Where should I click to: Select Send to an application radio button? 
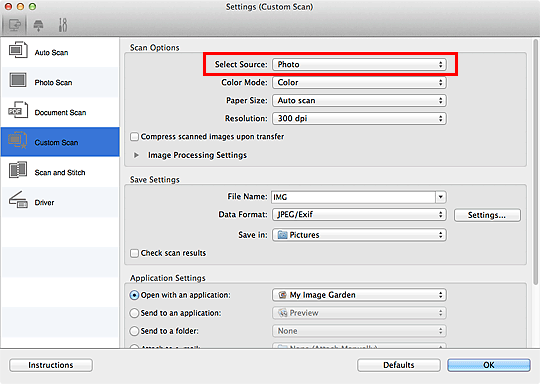coord(134,313)
